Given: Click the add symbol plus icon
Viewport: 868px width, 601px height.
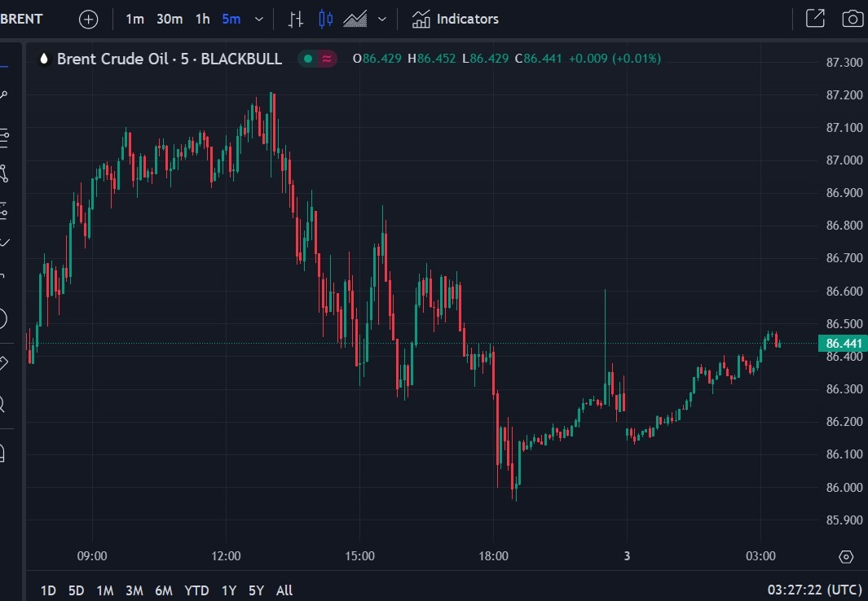Looking at the screenshot, I should coord(89,20).
